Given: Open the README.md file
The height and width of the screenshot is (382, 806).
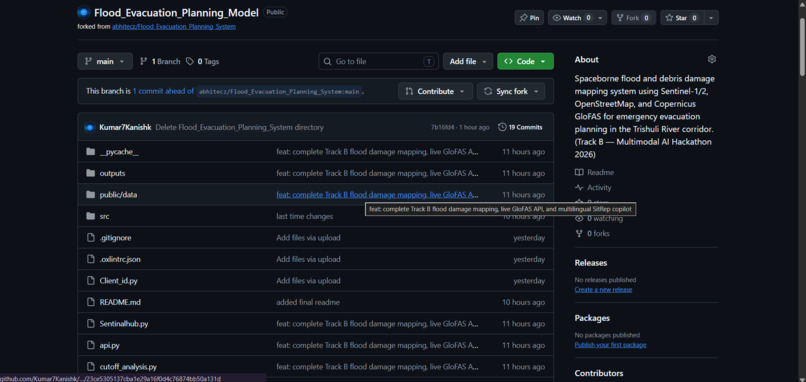Looking at the screenshot, I should tap(120, 302).
